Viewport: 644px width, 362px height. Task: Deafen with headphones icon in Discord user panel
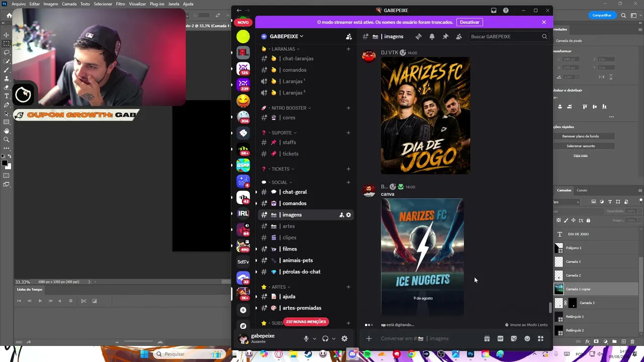tap(325, 338)
